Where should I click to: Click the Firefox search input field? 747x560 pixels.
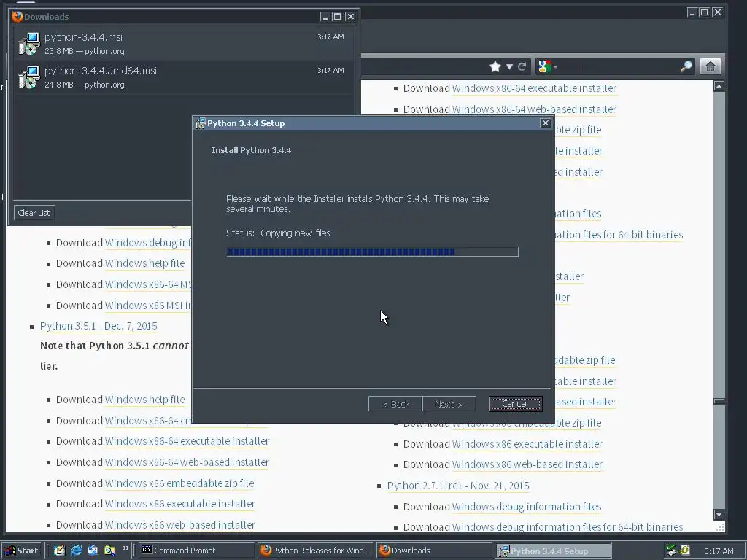pos(619,66)
